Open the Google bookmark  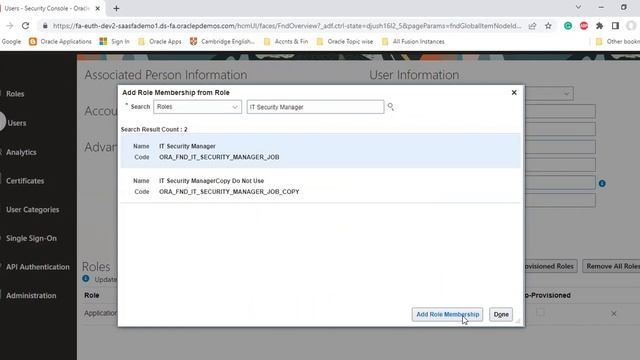(x=11, y=42)
